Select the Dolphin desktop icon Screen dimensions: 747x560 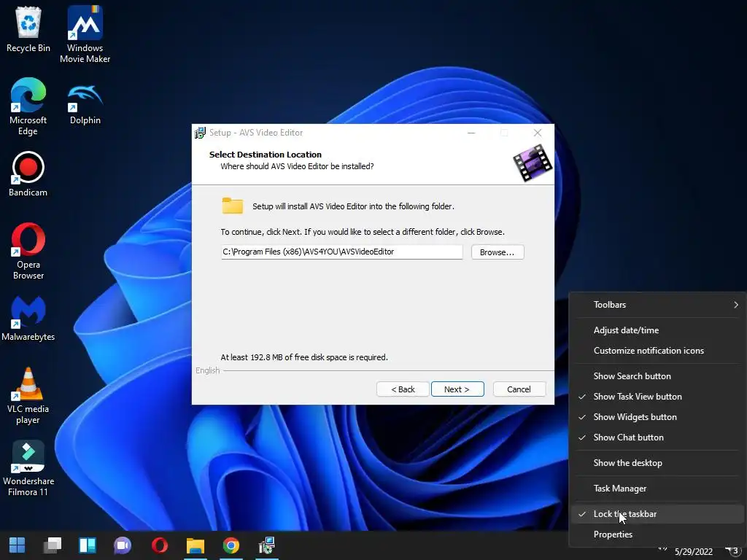pyautogui.click(x=85, y=104)
